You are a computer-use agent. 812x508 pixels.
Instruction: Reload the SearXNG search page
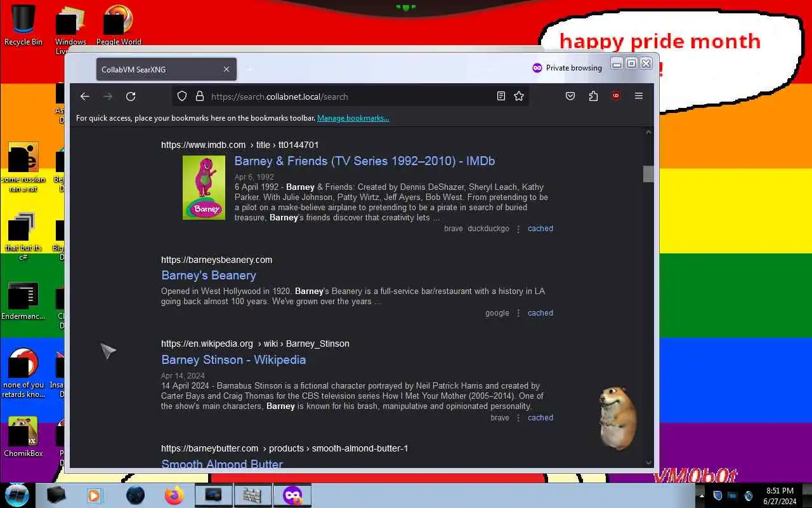131,97
